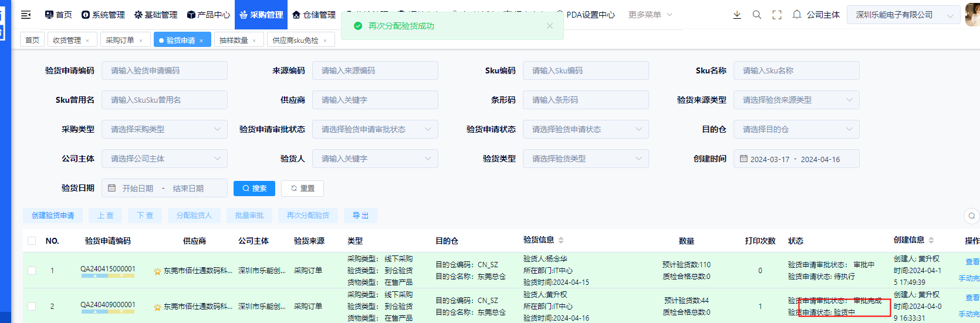The height and width of the screenshot is (323, 980).
Task: Open notifications bell icon
Action: click(797, 15)
